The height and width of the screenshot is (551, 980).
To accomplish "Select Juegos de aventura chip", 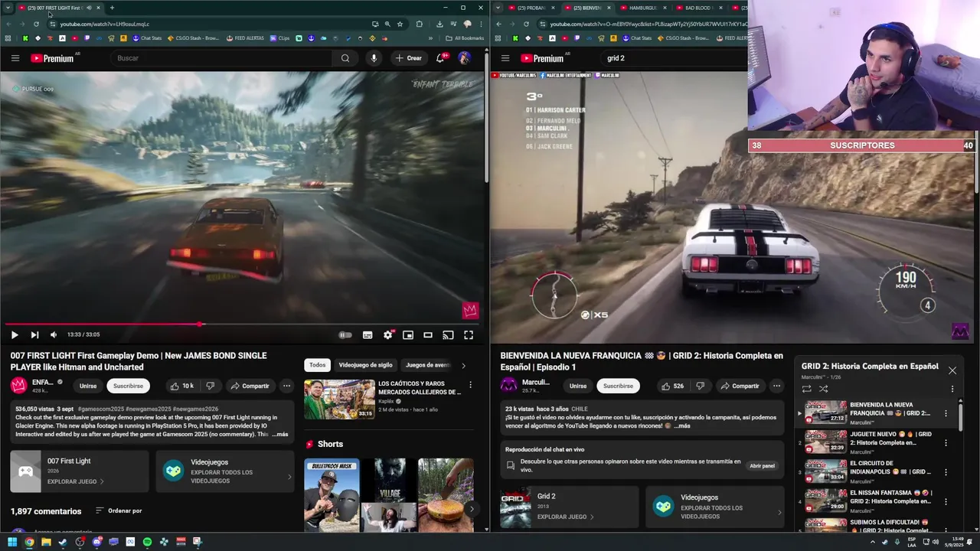I will pos(428,365).
